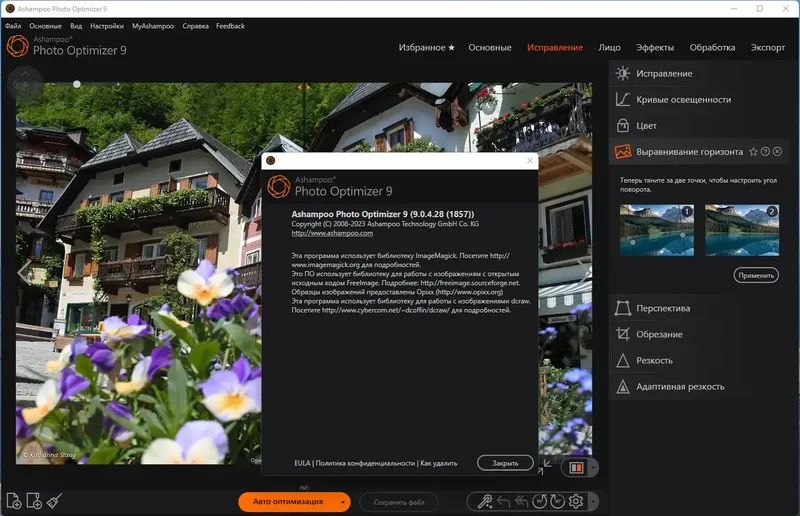Click the Применить button
This screenshot has width=800, height=516.
[756, 275]
